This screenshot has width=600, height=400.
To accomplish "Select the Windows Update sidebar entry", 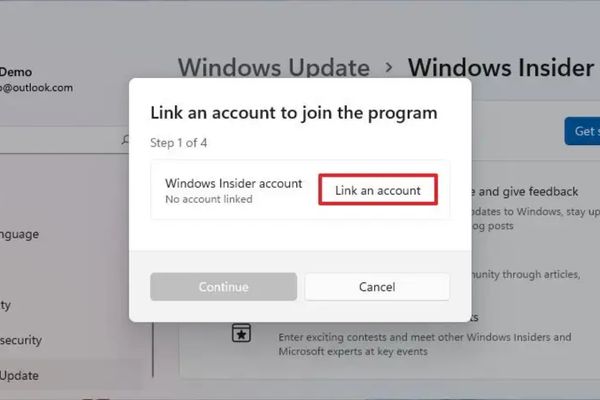I will pos(19,376).
